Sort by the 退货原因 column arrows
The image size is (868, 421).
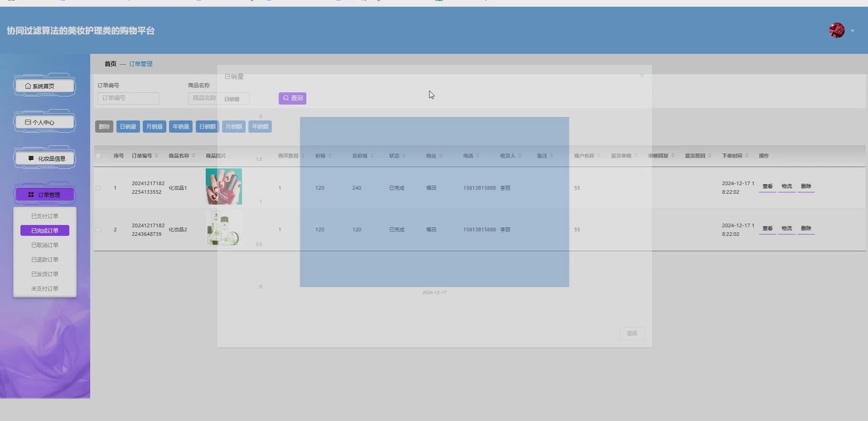point(709,156)
